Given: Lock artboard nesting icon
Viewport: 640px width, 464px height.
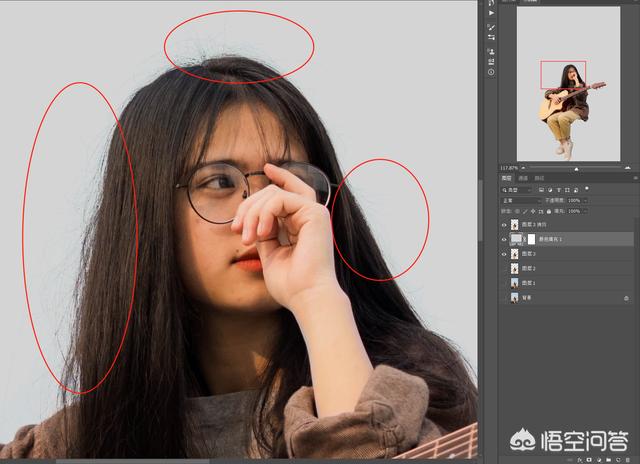Looking at the screenshot, I should pos(541,211).
